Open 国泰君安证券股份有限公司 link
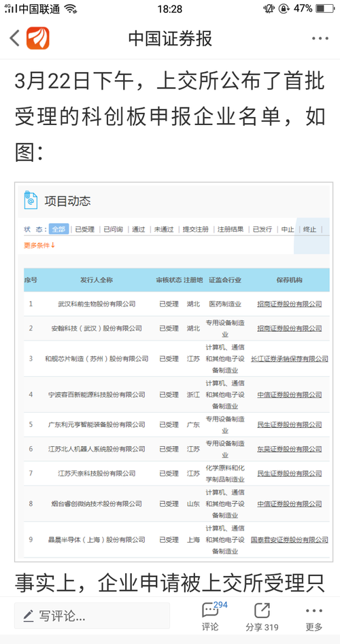 [x=290, y=540]
